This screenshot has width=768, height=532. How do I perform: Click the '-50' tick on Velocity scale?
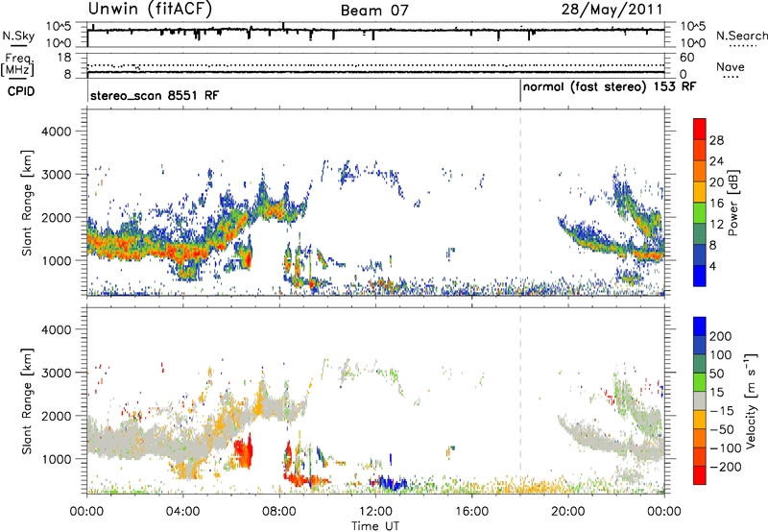(721, 429)
